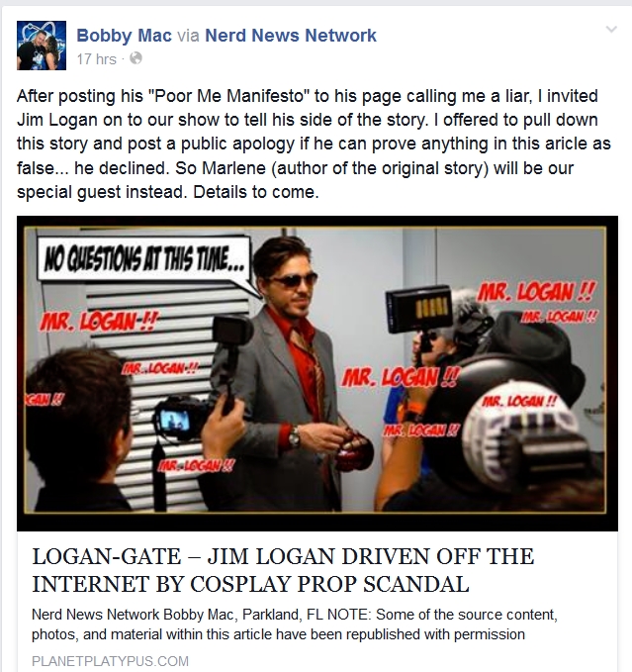Click the globe public-privacy icon
The height and width of the screenshot is (672, 632).
pyautogui.click(x=135, y=58)
